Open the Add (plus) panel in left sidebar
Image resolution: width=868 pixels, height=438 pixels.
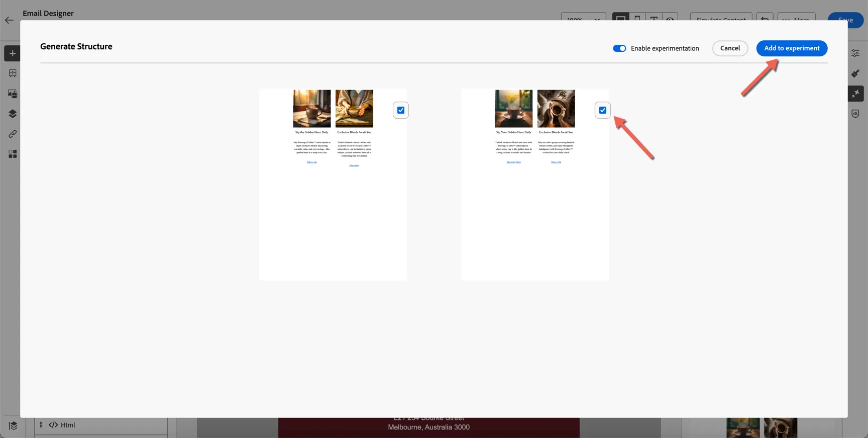coord(13,53)
